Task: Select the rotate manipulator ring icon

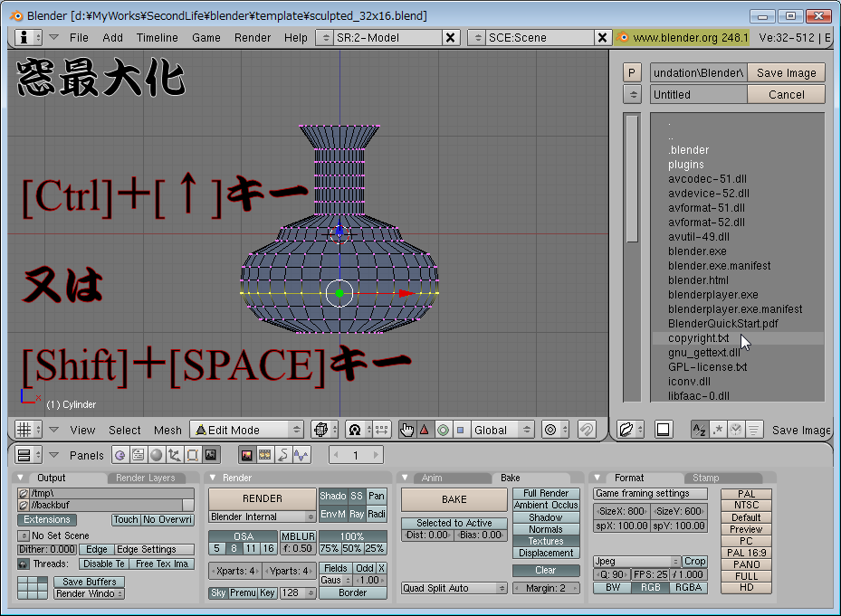Action: (x=443, y=430)
